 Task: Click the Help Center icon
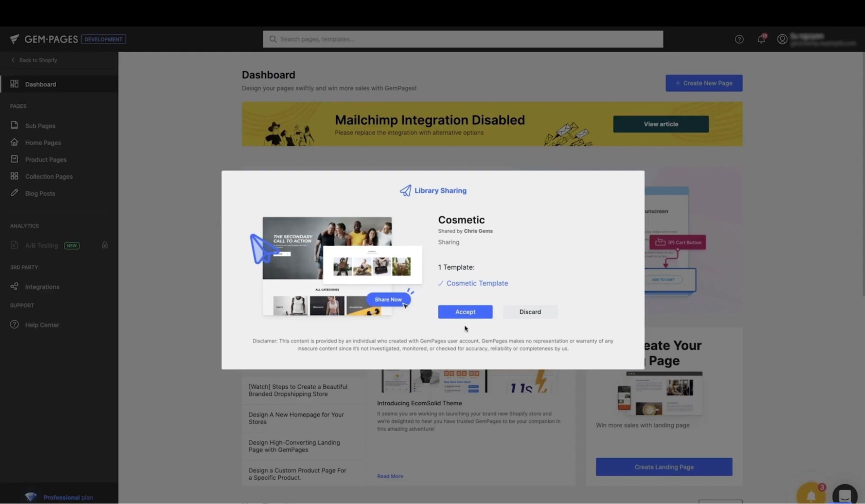point(14,324)
